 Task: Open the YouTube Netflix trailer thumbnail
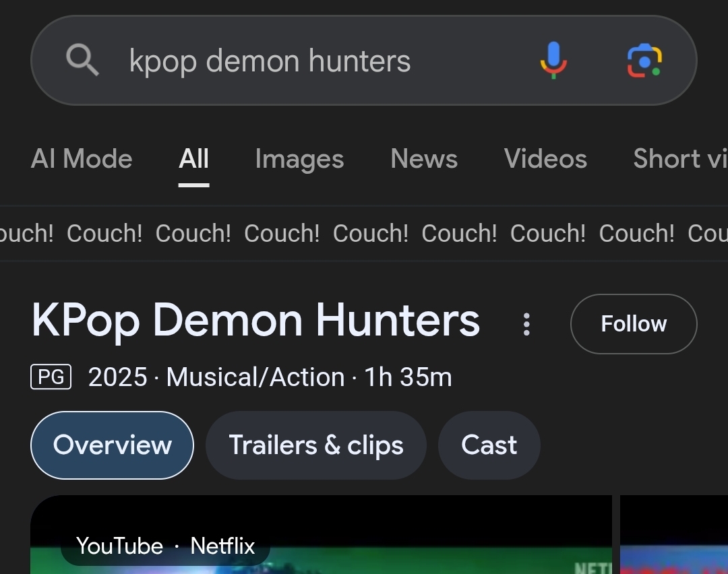[321, 539]
